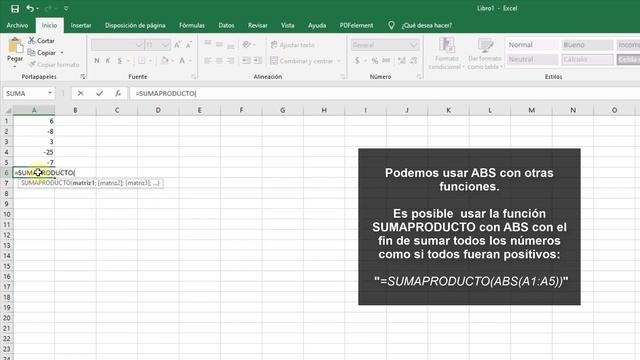Switch to the Insertar tab
This screenshot has width=640, height=360.
81,25
